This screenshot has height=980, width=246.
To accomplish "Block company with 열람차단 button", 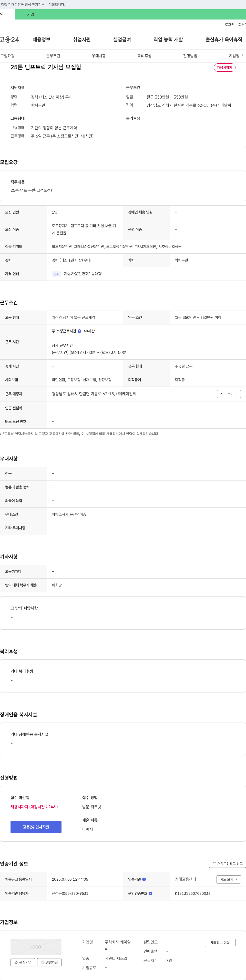I will click(x=49, y=963).
